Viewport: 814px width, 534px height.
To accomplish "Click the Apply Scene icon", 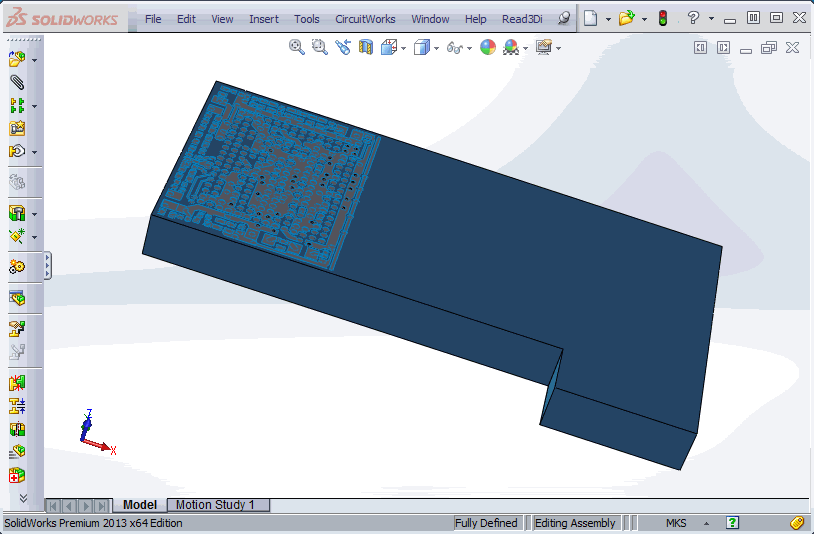I will pos(511,47).
